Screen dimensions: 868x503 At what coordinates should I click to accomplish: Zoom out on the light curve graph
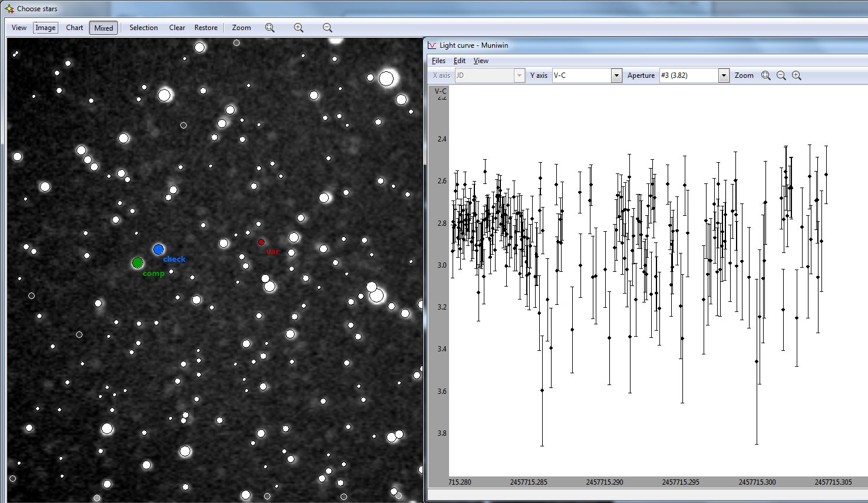781,75
